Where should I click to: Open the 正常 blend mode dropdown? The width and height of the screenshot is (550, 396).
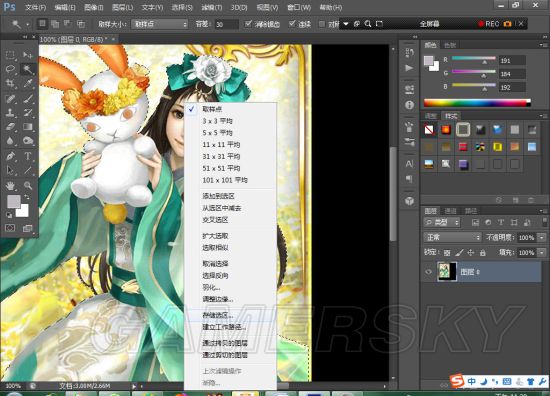452,237
